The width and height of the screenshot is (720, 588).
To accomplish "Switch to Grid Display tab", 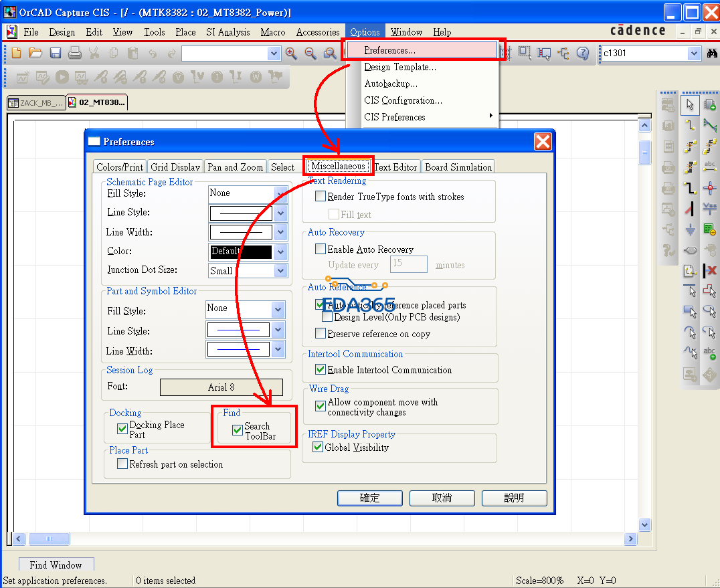I will (175, 167).
